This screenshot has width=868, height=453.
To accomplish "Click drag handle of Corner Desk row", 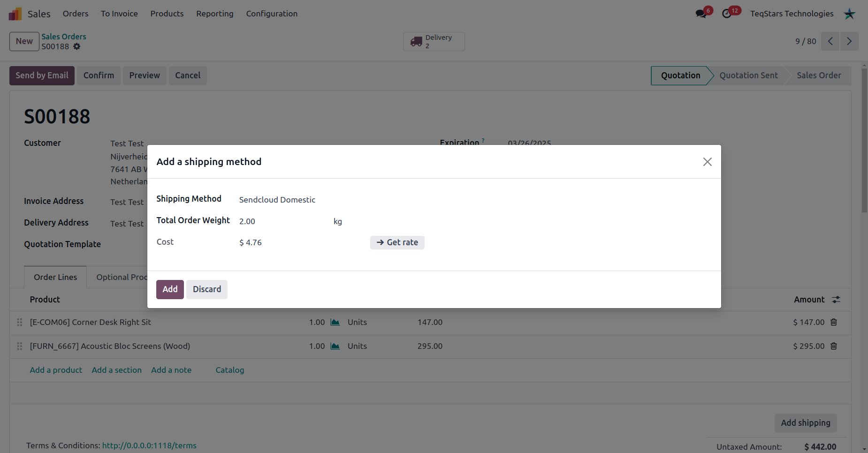I will tap(20, 322).
